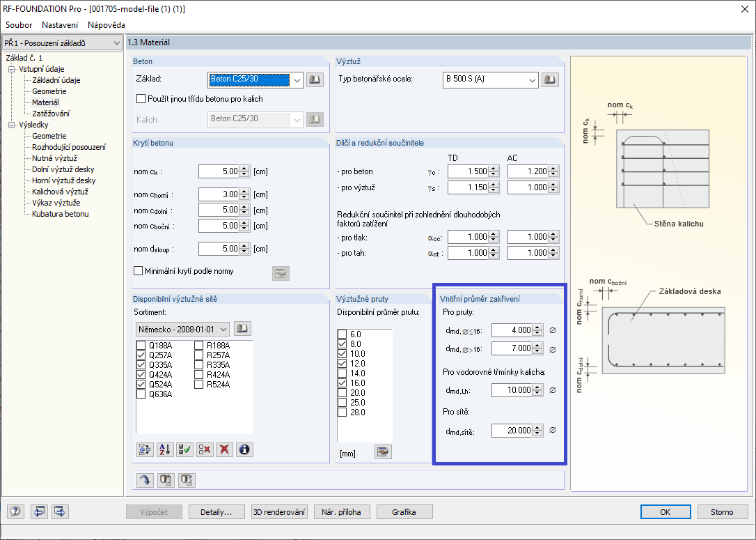Click nom cdolní input field
The image size is (756, 540).
coord(219,210)
